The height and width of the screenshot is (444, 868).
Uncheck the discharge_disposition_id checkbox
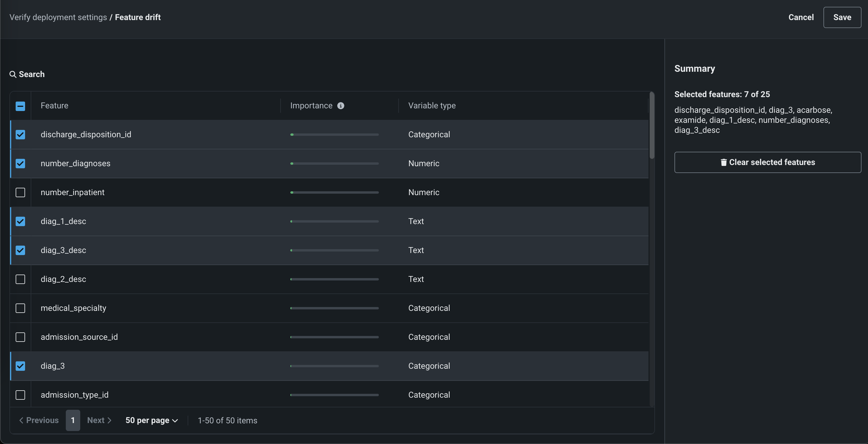[x=20, y=135]
